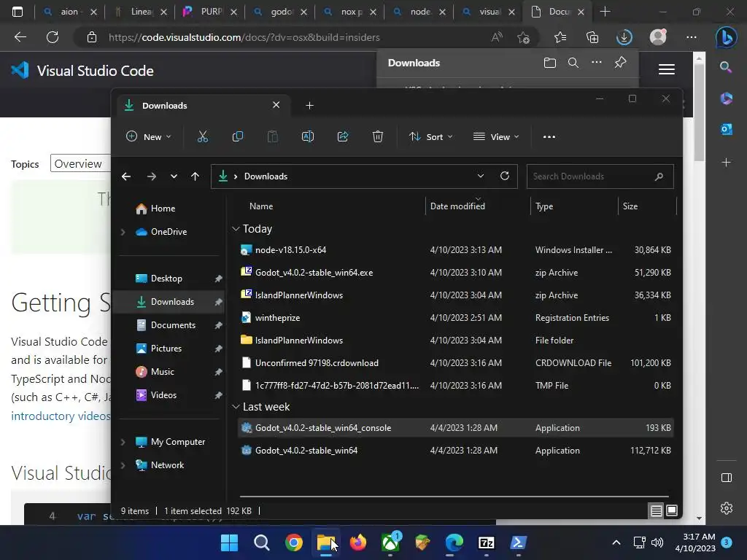747x560 pixels.
Task: Pin the Edge Downloads panel
Action: 620,63
